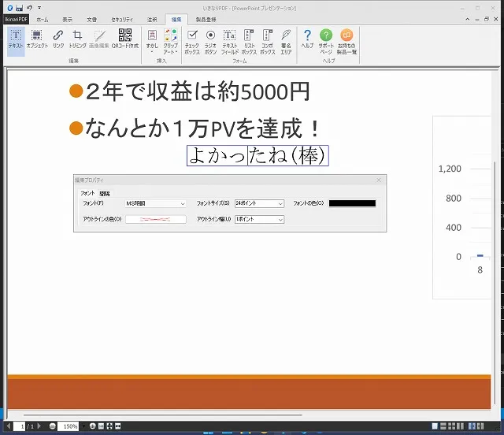Switch to the セキュリティ ribbon tab
This screenshot has height=435, width=504.
(122, 20)
